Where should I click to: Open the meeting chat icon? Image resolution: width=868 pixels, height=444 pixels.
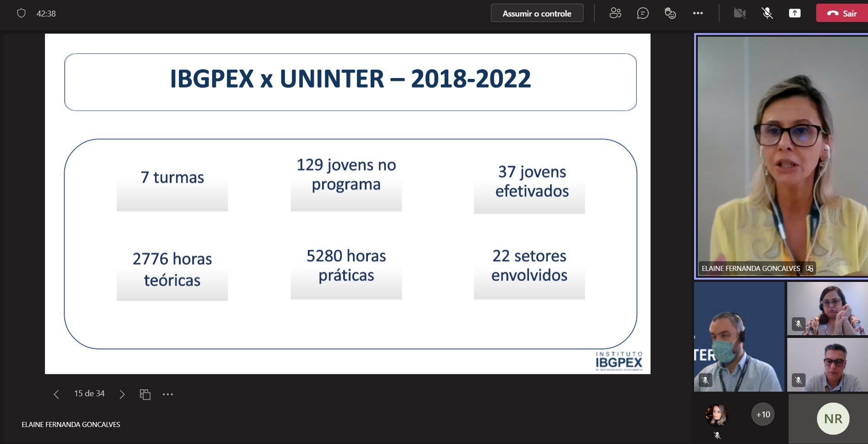(643, 13)
